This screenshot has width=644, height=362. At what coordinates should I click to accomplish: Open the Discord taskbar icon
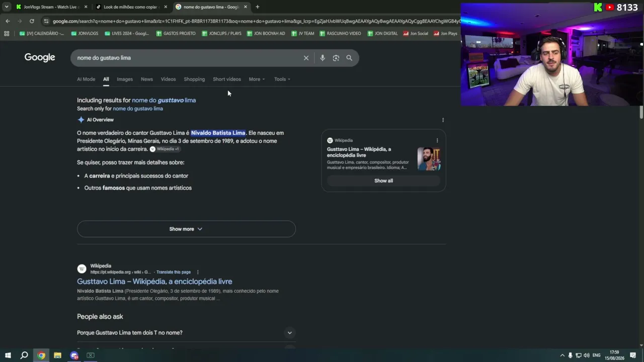click(74, 355)
